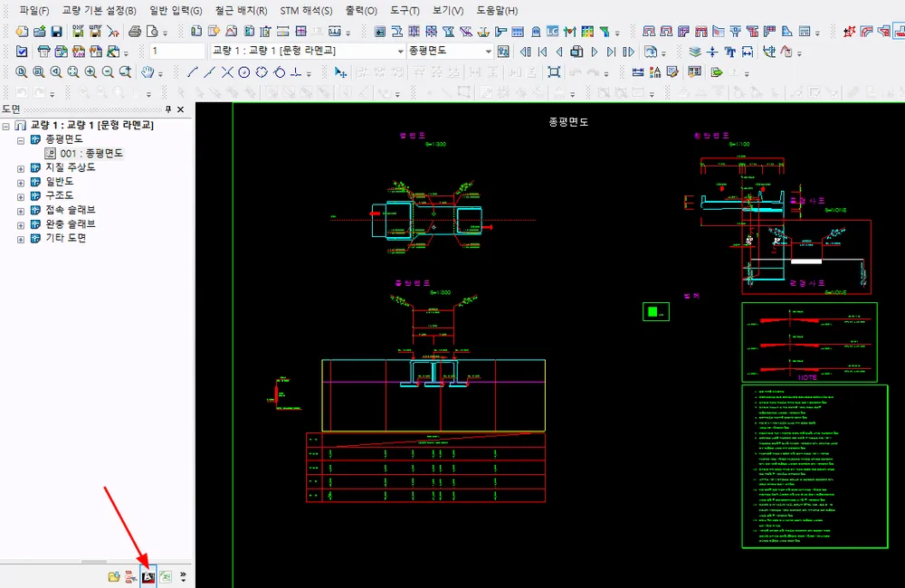Open the 종평면도 drawing type dropdown
905x588 pixels.
coord(489,52)
